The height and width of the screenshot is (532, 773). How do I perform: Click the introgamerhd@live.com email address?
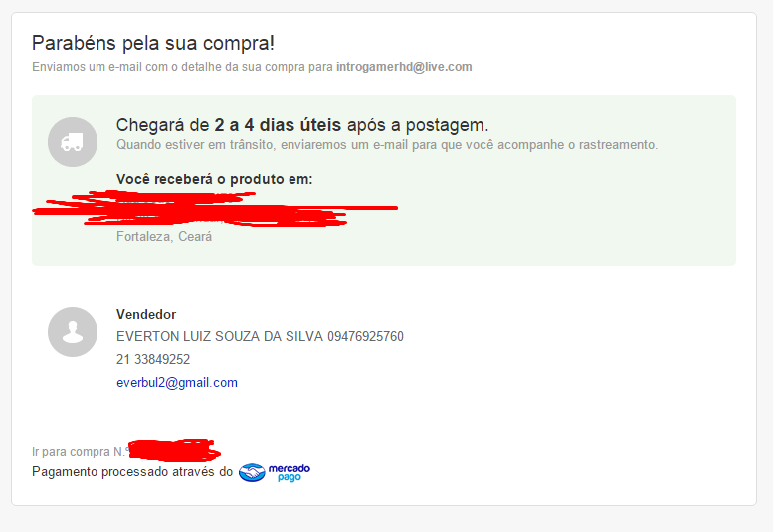point(404,67)
